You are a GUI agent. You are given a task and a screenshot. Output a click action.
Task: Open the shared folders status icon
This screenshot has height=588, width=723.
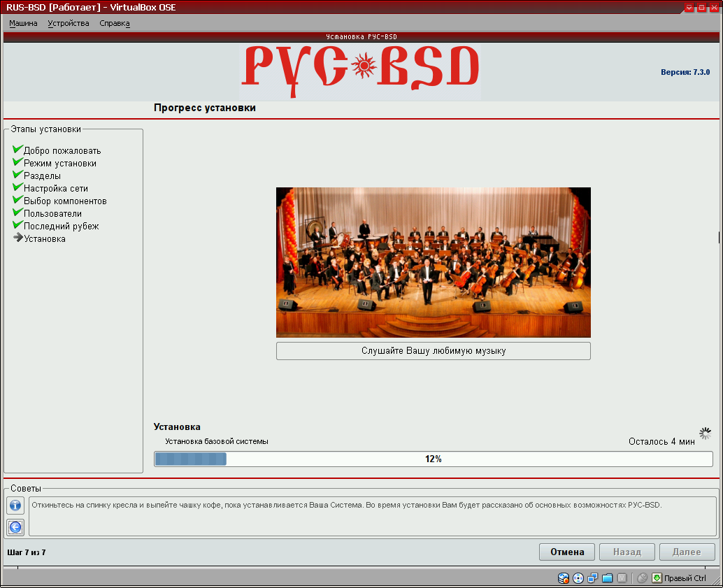[607, 578]
